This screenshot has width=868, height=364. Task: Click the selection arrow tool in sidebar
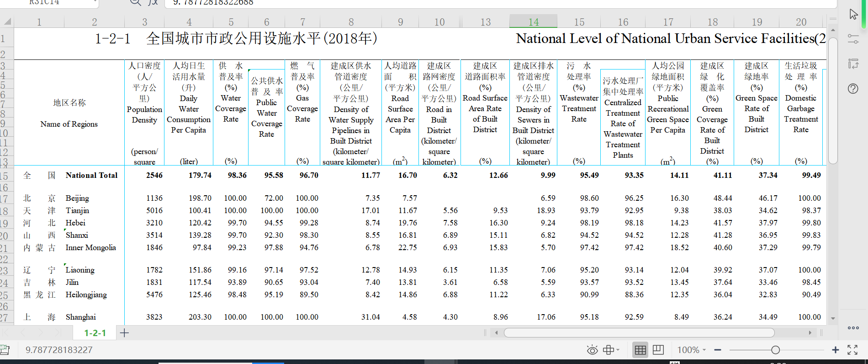pyautogui.click(x=853, y=14)
